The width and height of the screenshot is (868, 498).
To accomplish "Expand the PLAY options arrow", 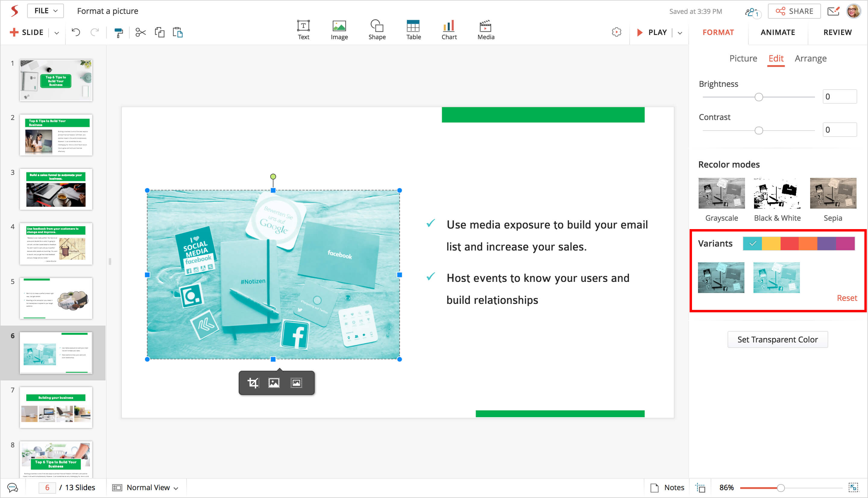I will tap(680, 33).
